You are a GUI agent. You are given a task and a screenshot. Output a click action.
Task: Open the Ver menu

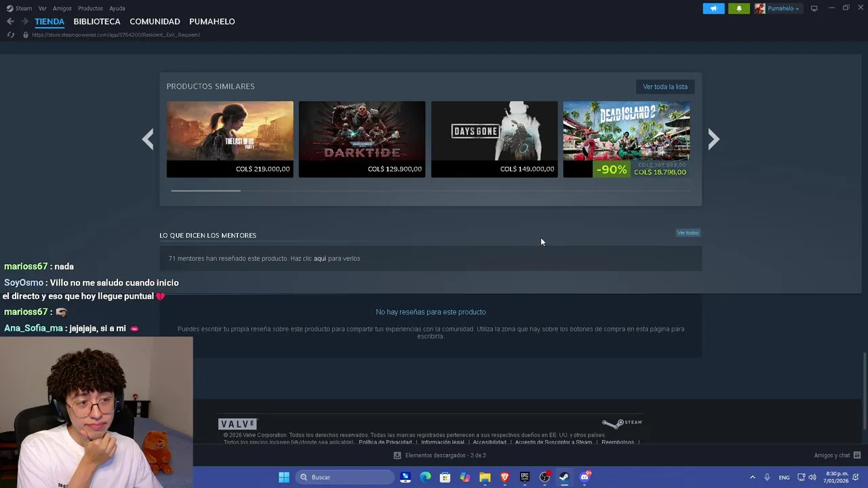[x=43, y=8]
